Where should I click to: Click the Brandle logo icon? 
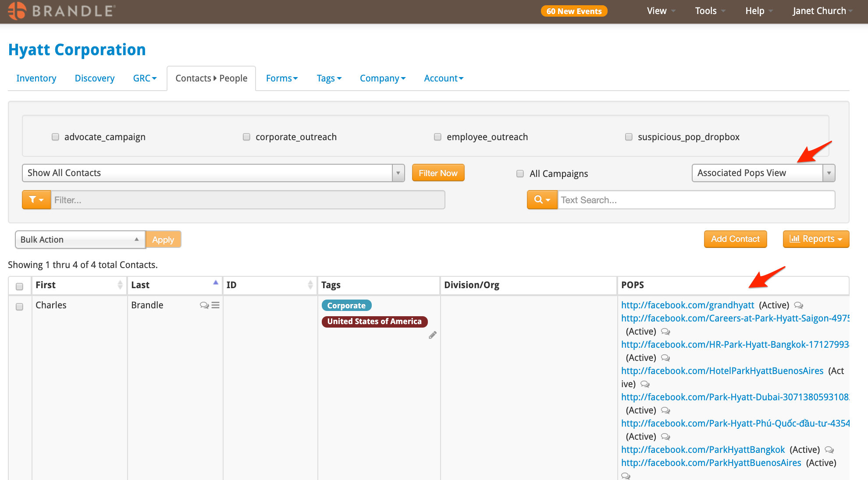[17, 11]
